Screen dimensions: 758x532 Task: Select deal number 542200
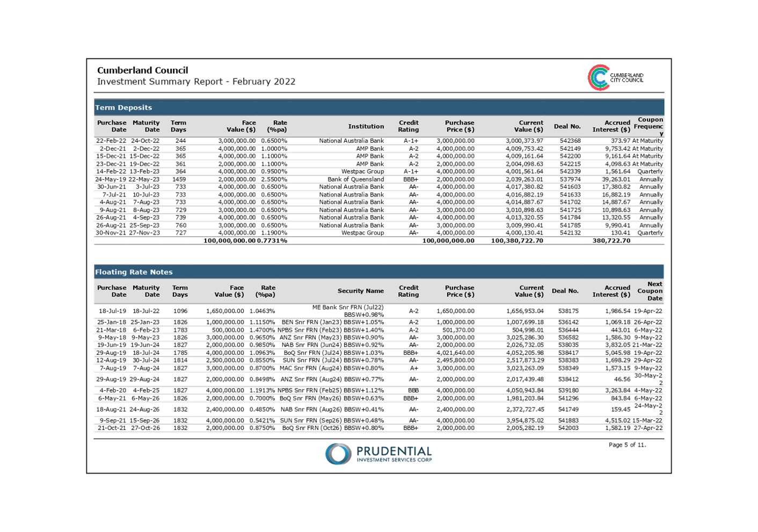pos(570,156)
